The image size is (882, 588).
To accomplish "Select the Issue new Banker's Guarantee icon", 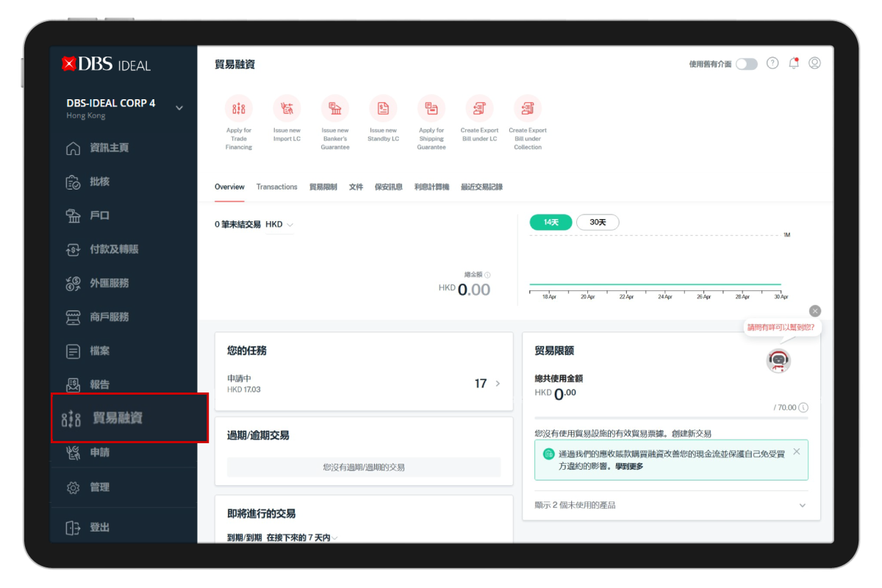I will click(x=335, y=109).
